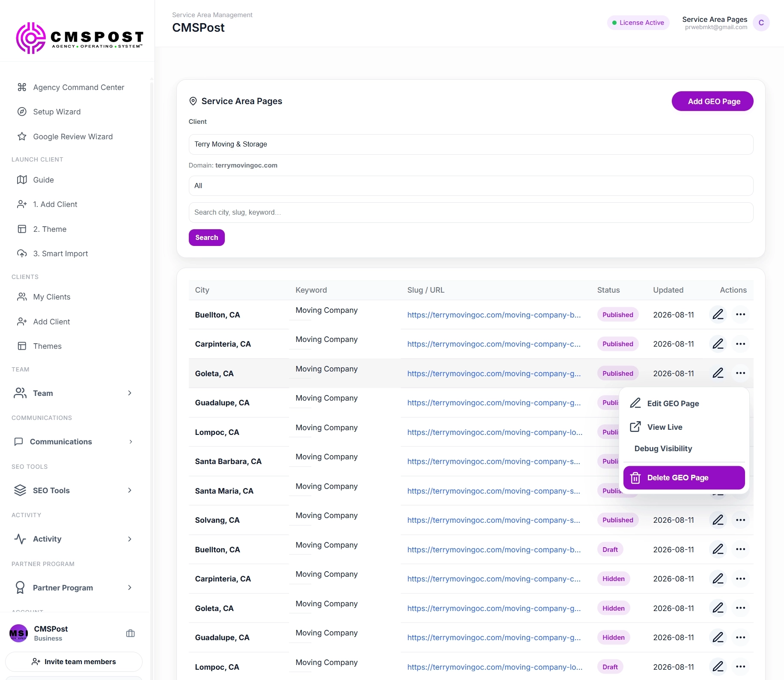Viewport: 784px width, 680px height.
Task: Click the briefcase icon beside CMSPost Business
Action: pos(131,633)
